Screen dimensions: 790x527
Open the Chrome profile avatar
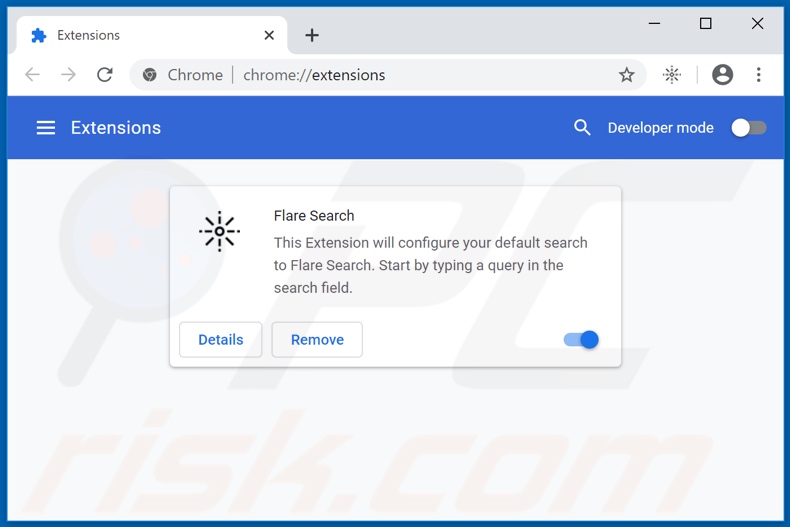tap(722, 75)
